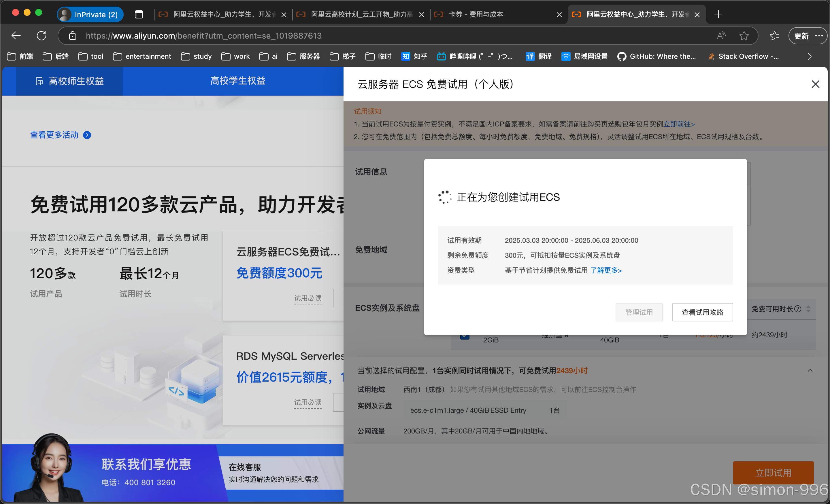Click the ecs.e-c1m1.large instance spec text

pyautogui.click(x=468, y=410)
